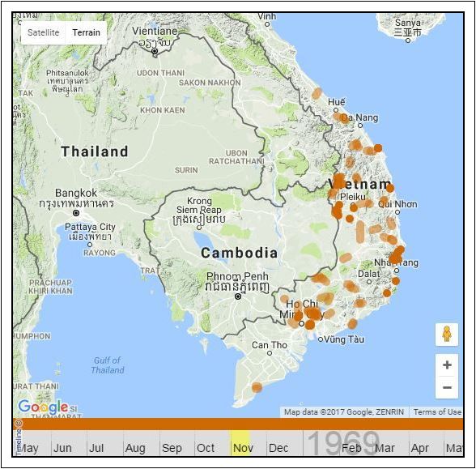
Task: Switch to Terrain map view
Action: 86,32
